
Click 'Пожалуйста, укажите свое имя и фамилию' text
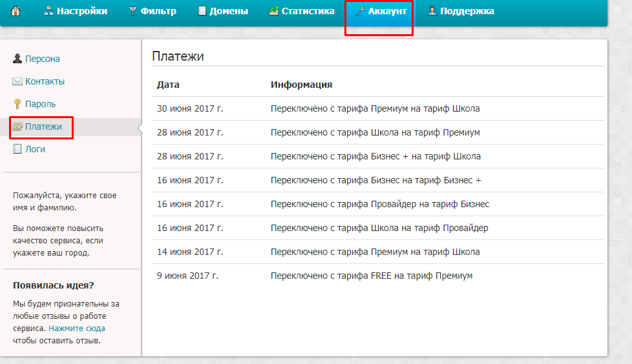pyautogui.click(x=65, y=202)
